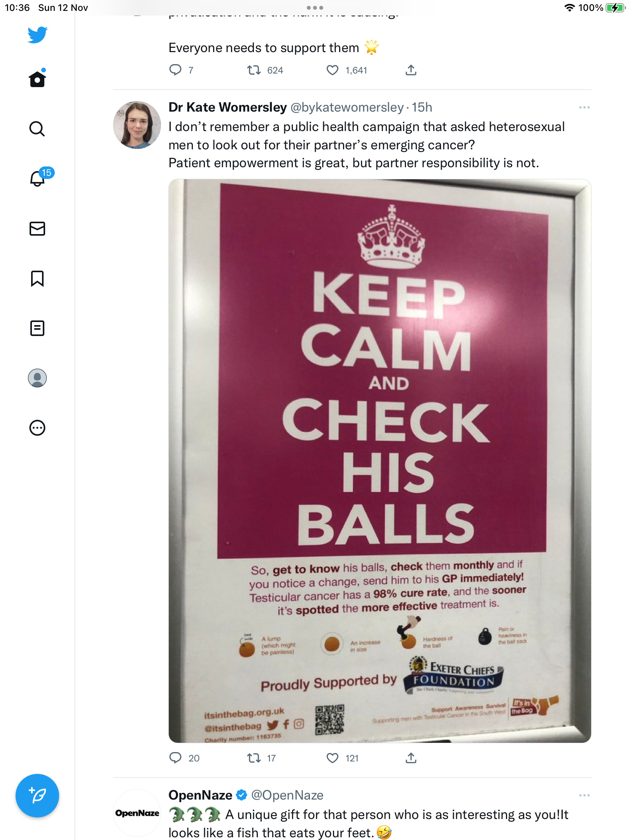Image resolution: width=630 pixels, height=840 pixels.
Task: Open Dr Kate Womersley's profile name link
Action: point(227,107)
